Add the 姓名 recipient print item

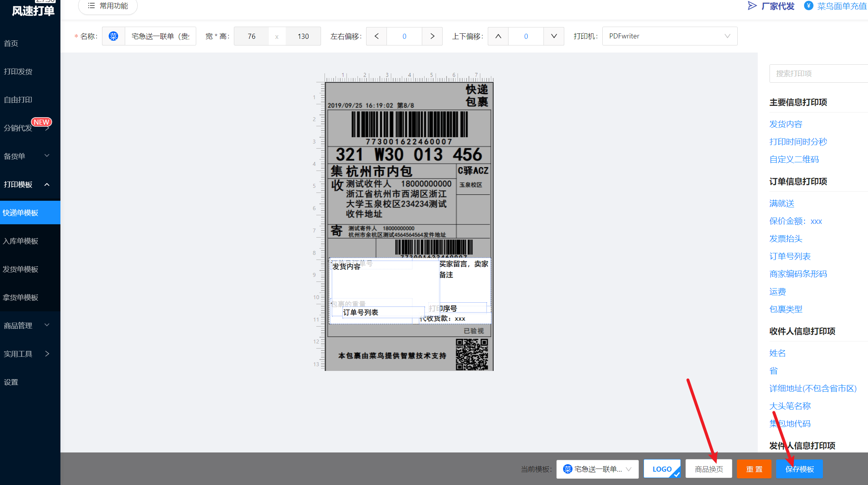[777, 353]
